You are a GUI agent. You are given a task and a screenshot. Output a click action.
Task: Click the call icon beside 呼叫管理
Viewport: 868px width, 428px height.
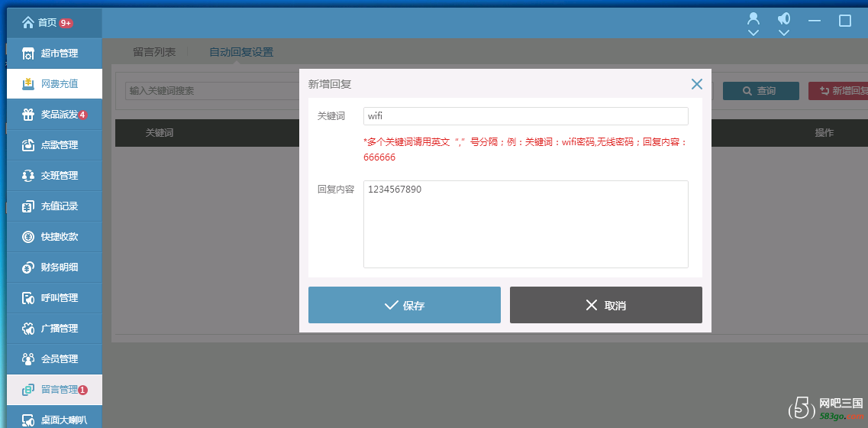[28, 298]
